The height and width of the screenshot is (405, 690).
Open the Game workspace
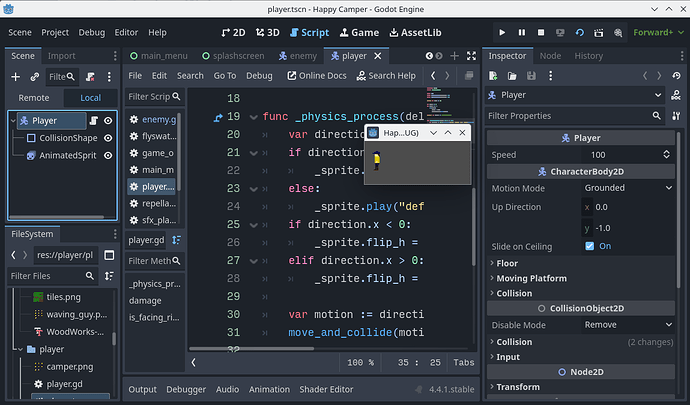[x=359, y=33]
